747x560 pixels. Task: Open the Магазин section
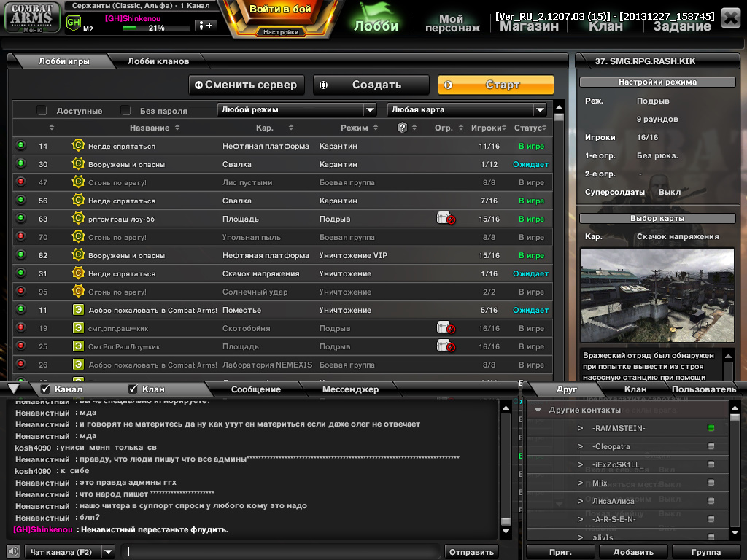pos(529,26)
